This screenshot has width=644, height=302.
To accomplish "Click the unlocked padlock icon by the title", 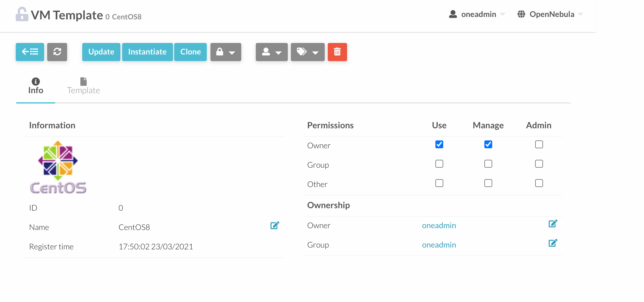I will point(22,14).
